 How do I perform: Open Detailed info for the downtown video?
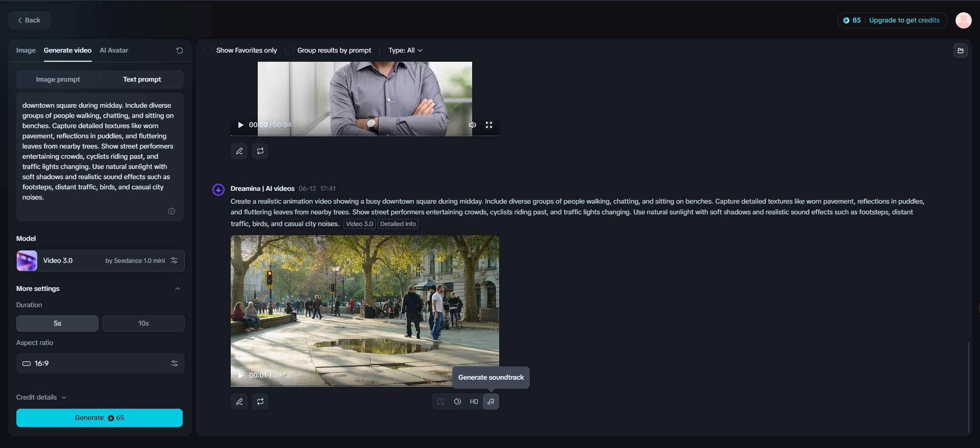pos(398,224)
